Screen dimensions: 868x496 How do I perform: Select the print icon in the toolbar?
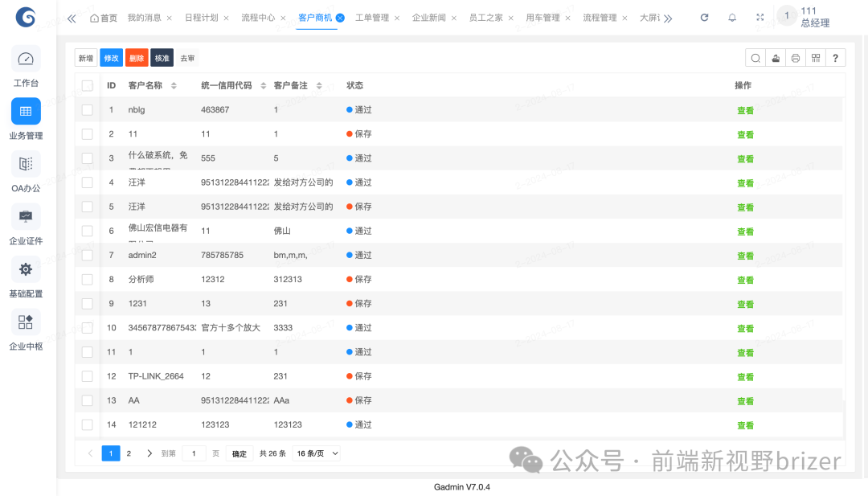click(x=794, y=57)
